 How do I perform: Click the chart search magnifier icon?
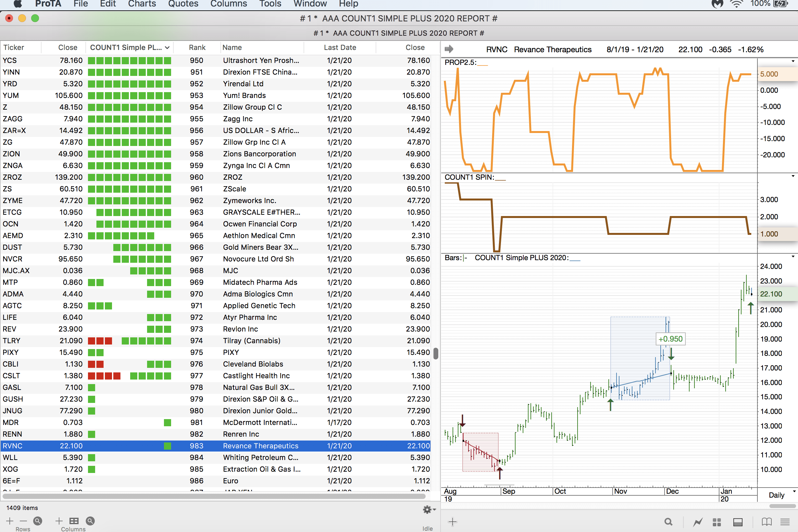point(668,522)
